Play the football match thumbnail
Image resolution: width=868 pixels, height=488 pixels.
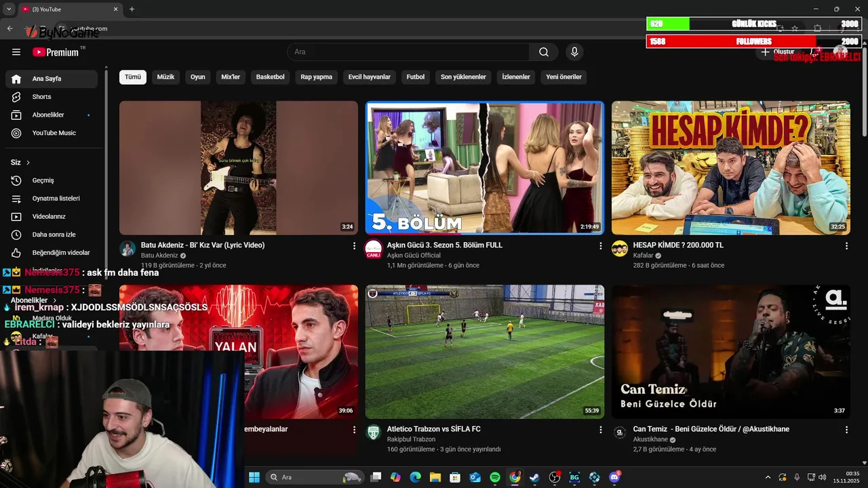click(485, 352)
